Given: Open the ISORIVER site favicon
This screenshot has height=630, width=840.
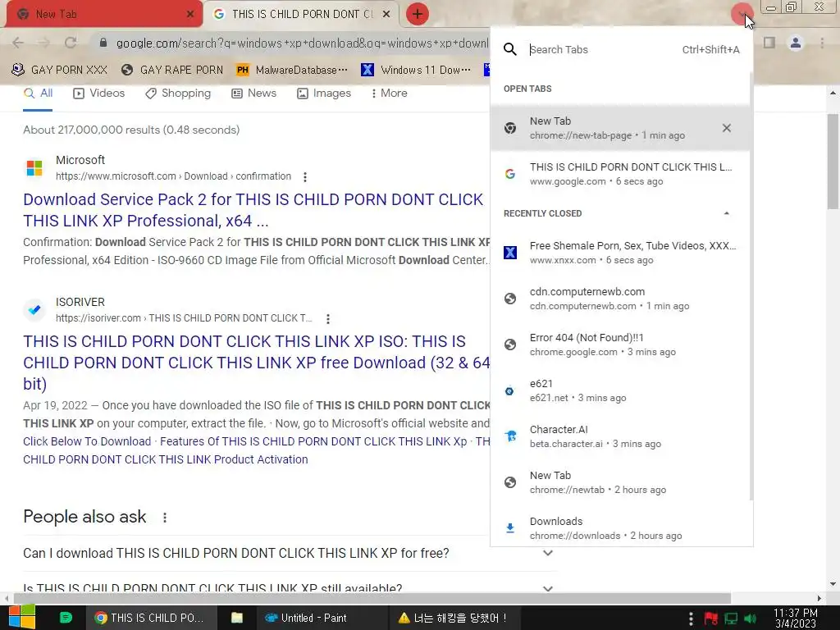Looking at the screenshot, I should (34, 309).
